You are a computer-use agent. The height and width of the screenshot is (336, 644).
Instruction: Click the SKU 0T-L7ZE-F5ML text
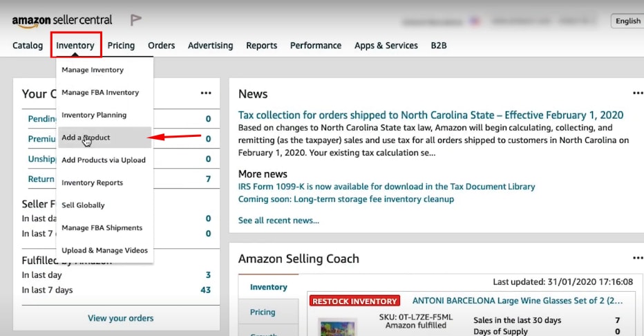tap(416, 317)
